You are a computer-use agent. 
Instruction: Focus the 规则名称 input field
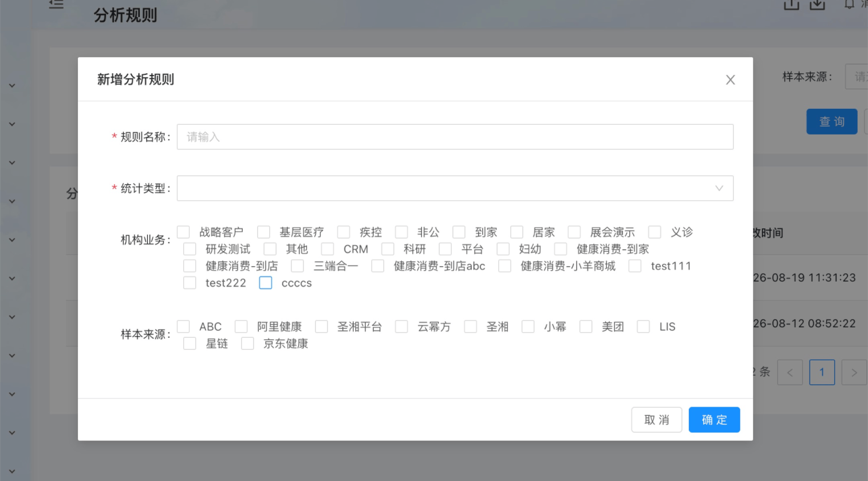tap(455, 137)
